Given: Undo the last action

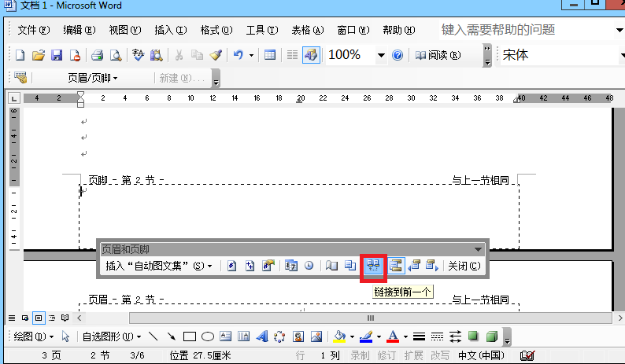Looking at the screenshot, I should tap(239, 55).
